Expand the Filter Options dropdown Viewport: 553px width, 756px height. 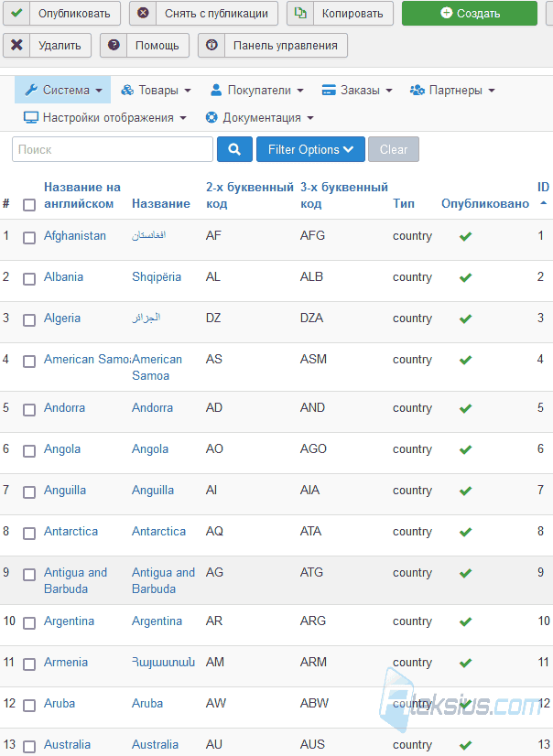[310, 149]
